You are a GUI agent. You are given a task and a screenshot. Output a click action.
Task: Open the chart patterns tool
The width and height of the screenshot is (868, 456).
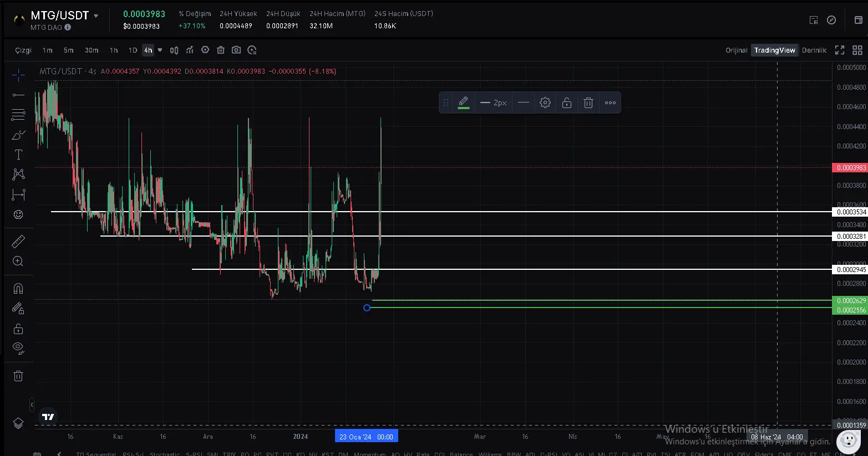[x=18, y=175]
